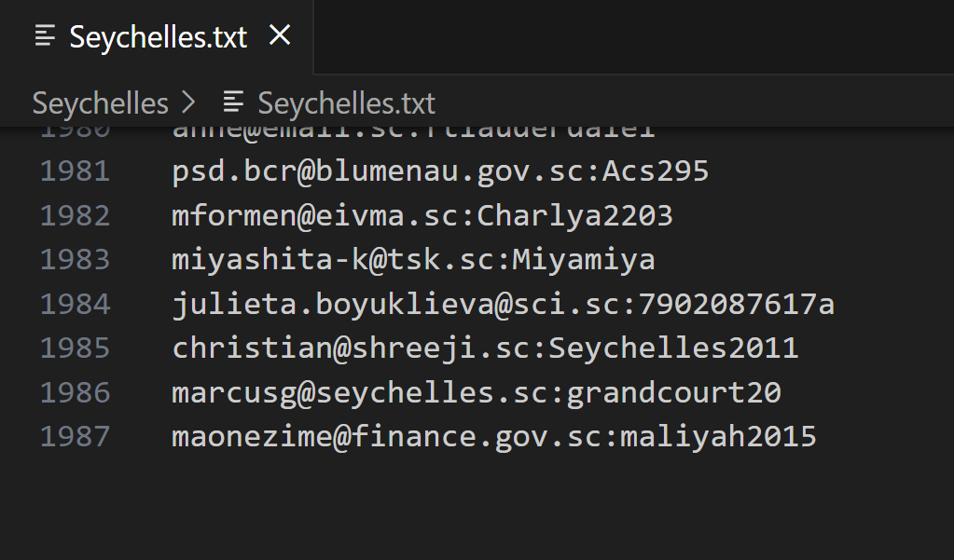Click the file icon in the Seychelles.txt tab
This screenshot has width=954, height=560.
tap(45, 36)
